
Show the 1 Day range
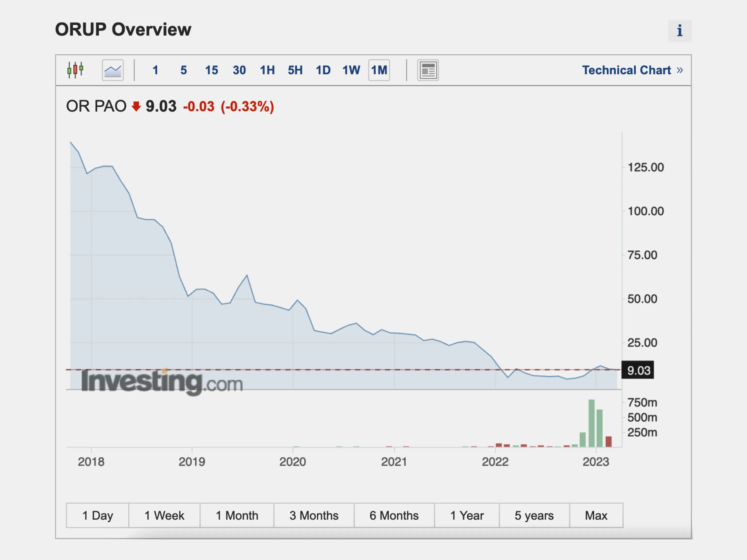pyautogui.click(x=97, y=515)
